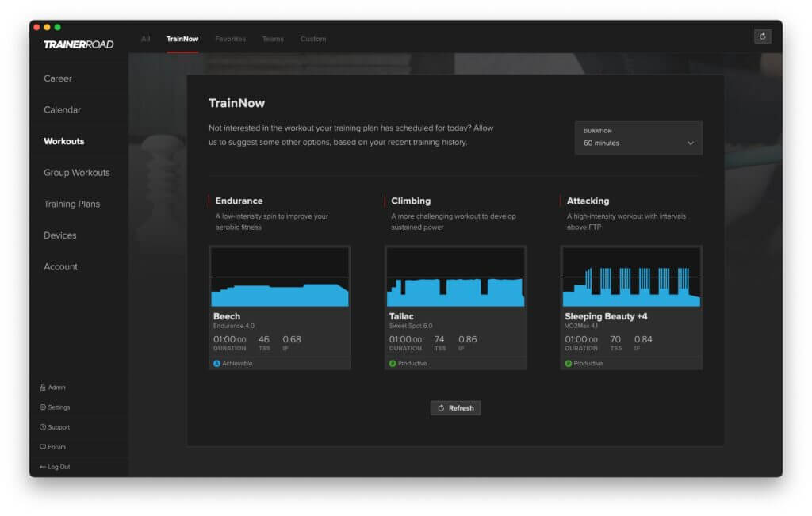This screenshot has width=812, height=516.
Task: Select Workouts in the sidebar
Action: tap(64, 141)
